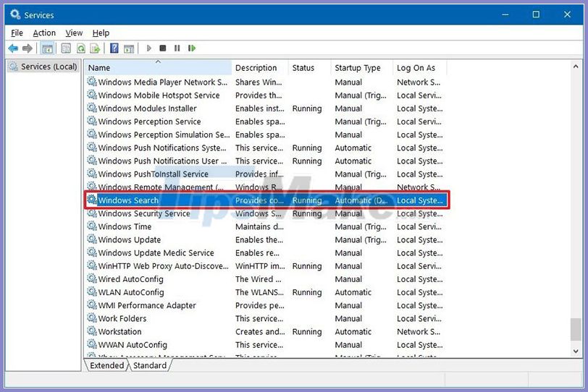The image size is (588, 392).
Task: Toggle the Show/Hide Action Pane icon
Action: pyautogui.click(x=129, y=48)
